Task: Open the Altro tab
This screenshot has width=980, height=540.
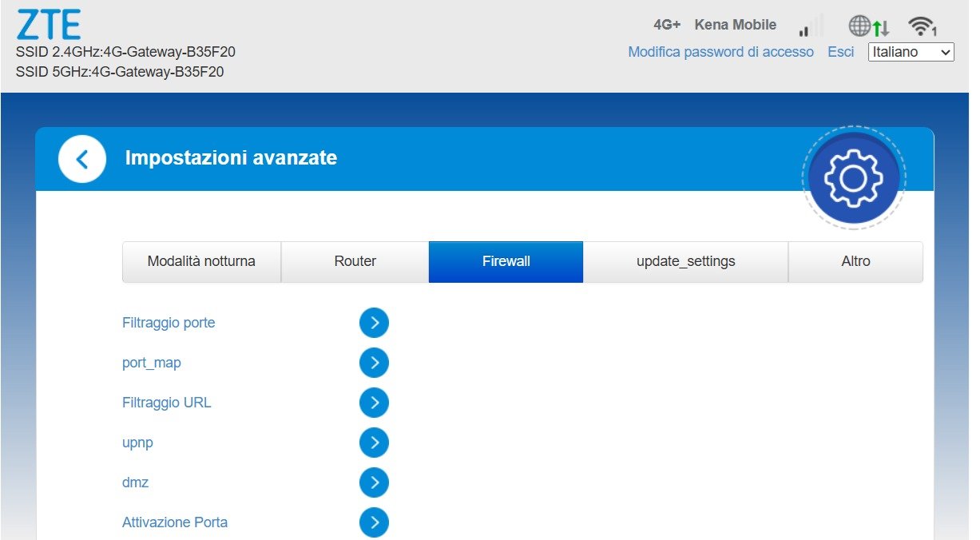Action: pyautogui.click(x=855, y=262)
